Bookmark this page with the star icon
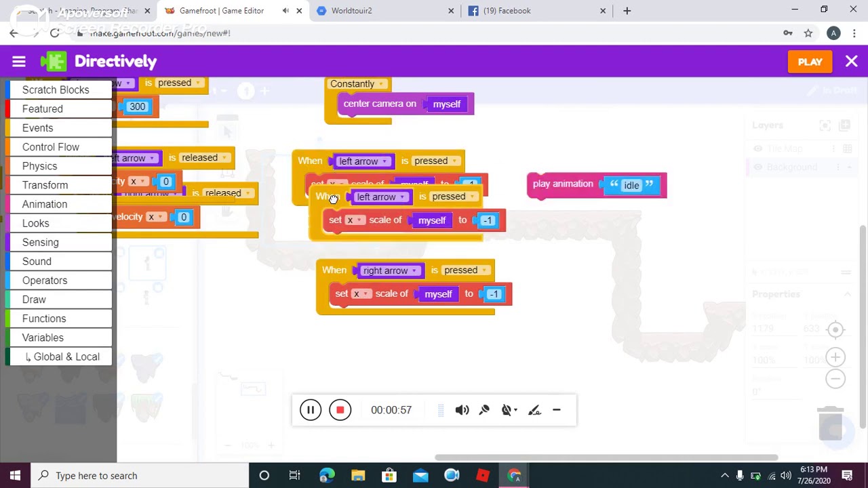868x488 pixels. (808, 33)
